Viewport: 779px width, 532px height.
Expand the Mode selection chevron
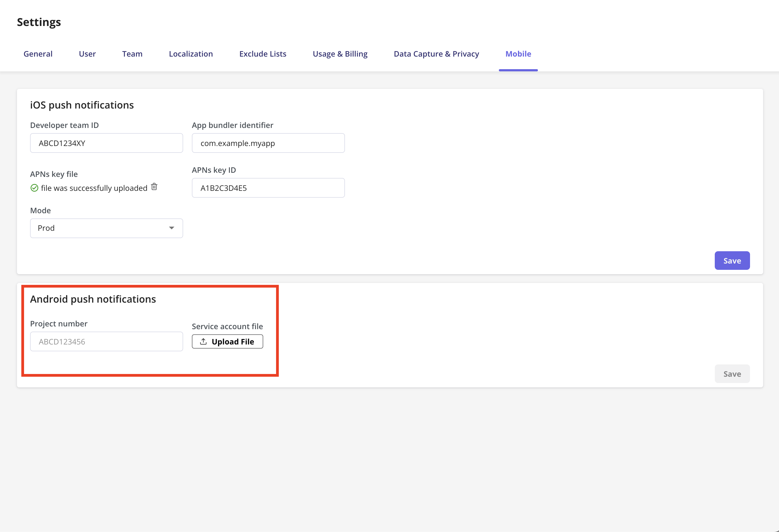point(172,228)
